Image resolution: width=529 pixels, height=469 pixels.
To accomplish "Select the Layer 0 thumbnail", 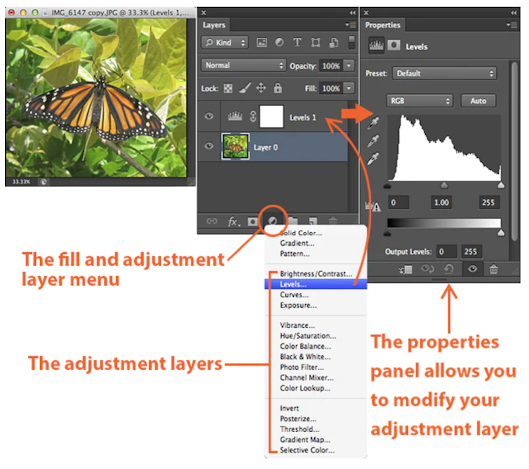I will click(235, 146).
